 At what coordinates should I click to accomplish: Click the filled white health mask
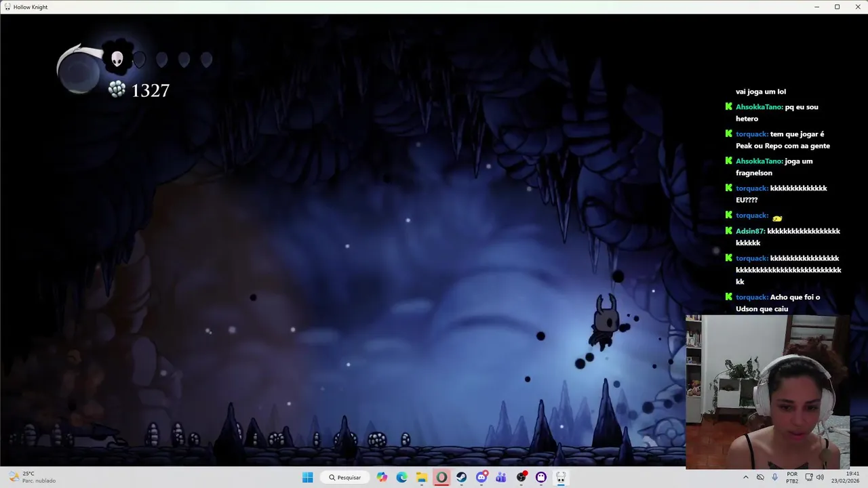pos(117,59)
